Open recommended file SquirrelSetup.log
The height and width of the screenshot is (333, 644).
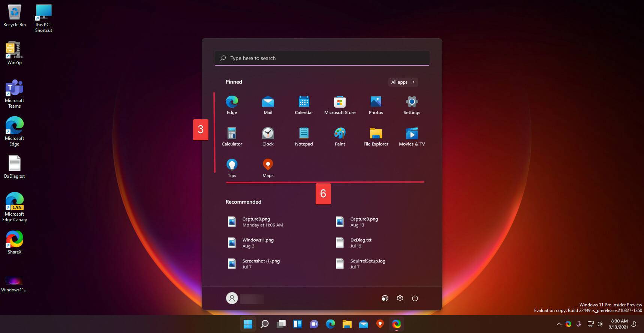(367, 264)
